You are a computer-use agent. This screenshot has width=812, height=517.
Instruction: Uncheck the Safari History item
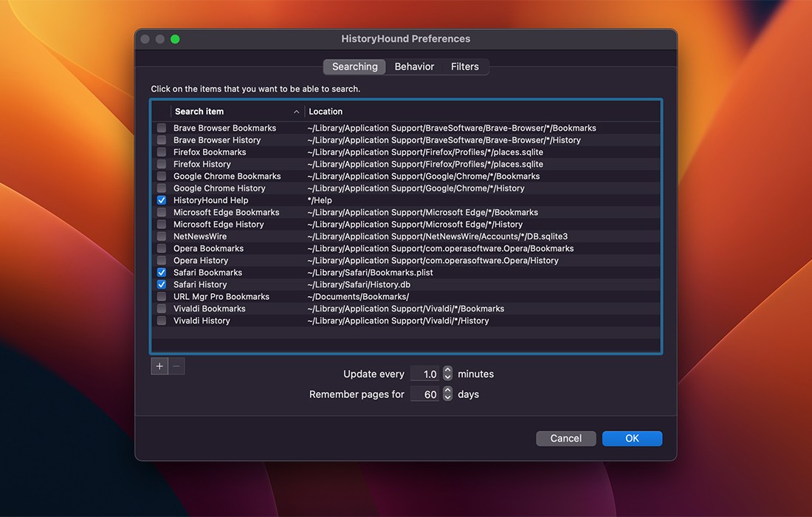(161, 284)
